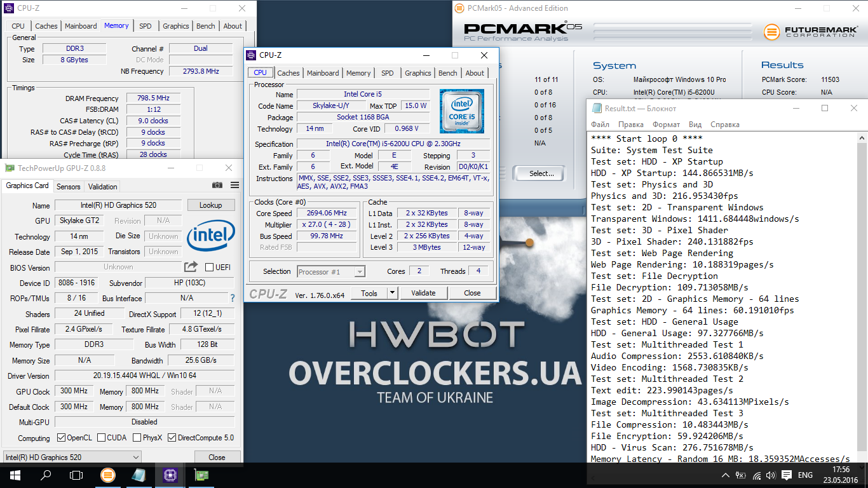Open Bench tab in front CPU-Z
The width and height of the screenshot is (868, 488).
(447, 73)
